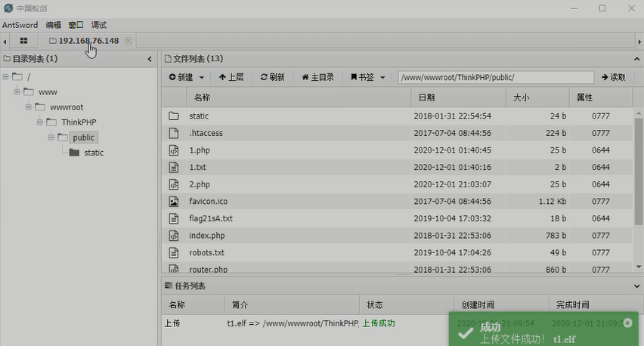Image resolution: width=644 pixels, height=346 pixels.
Task: Select the file name 1.txt
Action: 197,168
